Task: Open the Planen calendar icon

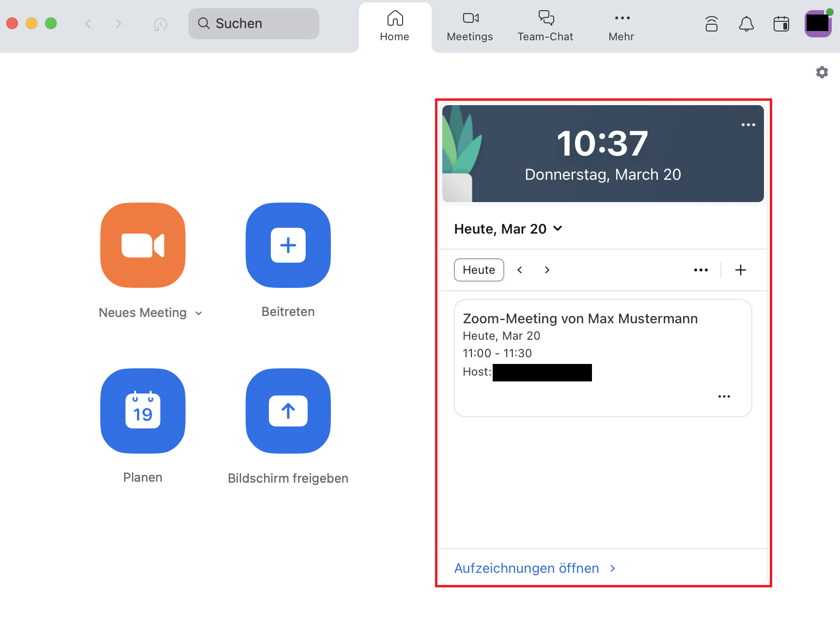Action: (x=143, y=411)
